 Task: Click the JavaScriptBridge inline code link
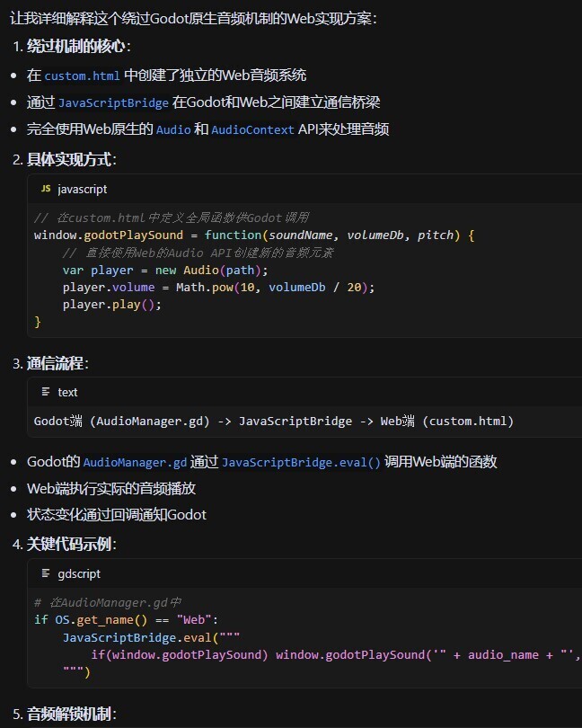coord(113,102)
